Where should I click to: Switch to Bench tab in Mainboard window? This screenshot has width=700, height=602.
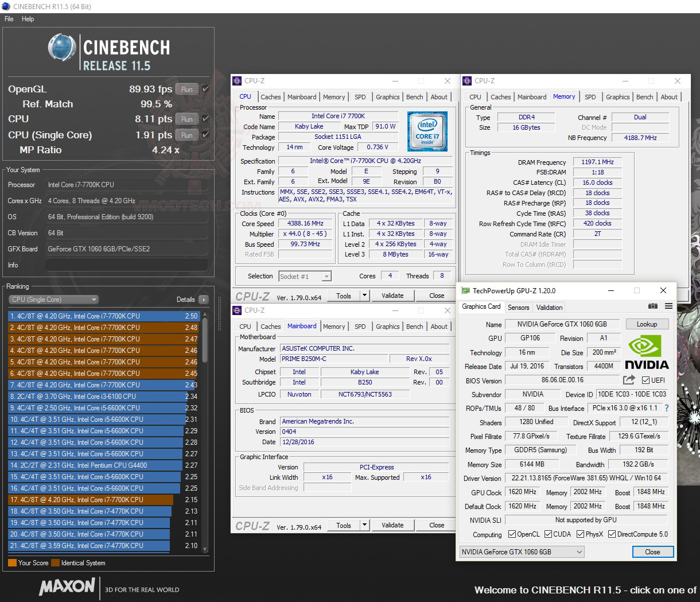coord(415,327)
